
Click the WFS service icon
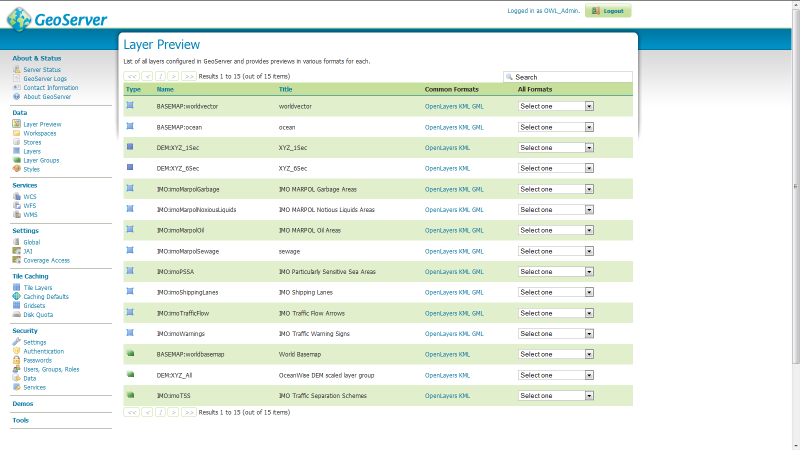click(17, 206)
